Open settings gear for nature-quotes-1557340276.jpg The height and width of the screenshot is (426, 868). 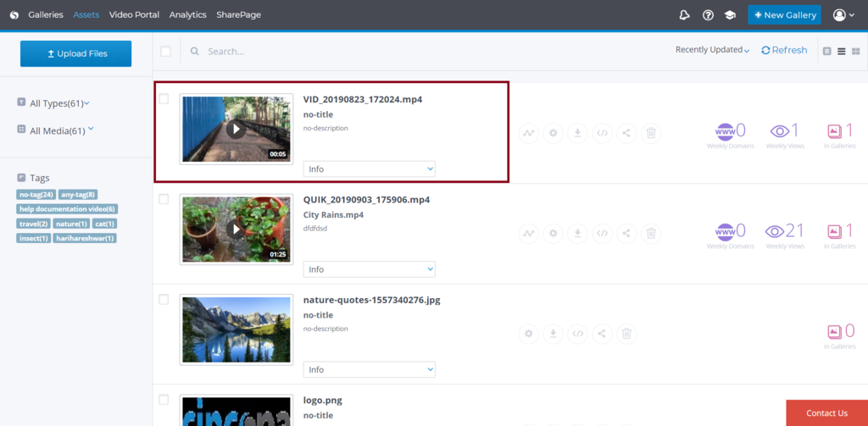point(529,334)
